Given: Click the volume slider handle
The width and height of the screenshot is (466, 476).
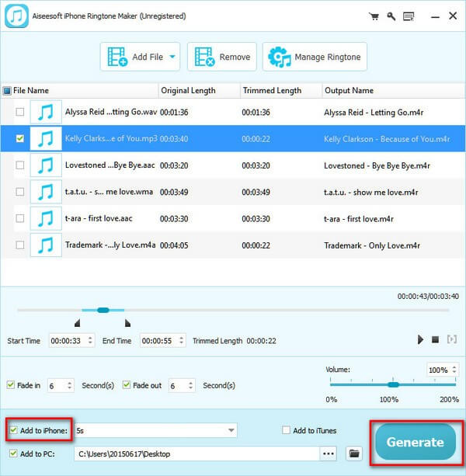Looking at the screenshot, I should click(394, 384).
